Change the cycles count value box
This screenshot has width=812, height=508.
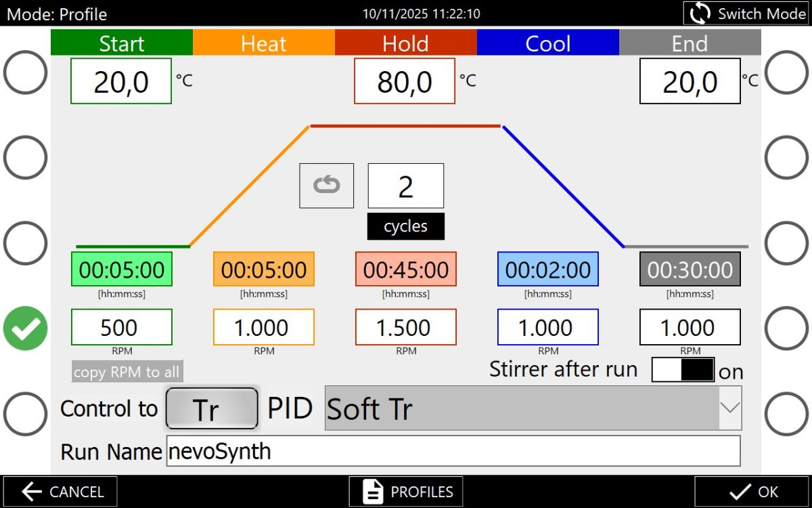(x=405, y=186)
